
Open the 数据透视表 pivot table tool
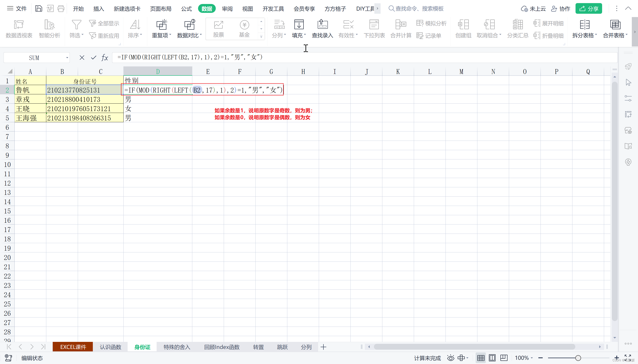pos(19,29)
